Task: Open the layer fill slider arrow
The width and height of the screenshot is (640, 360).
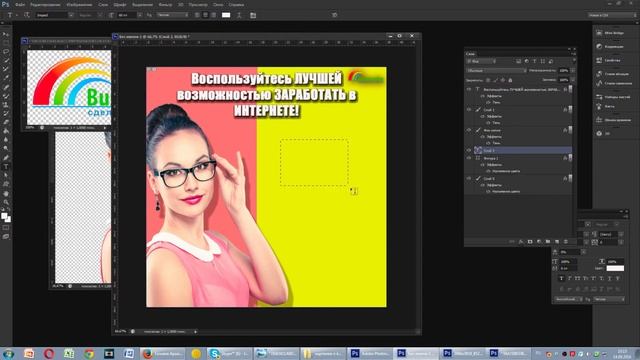Action: pyautogui.click(x=573, y=80)
